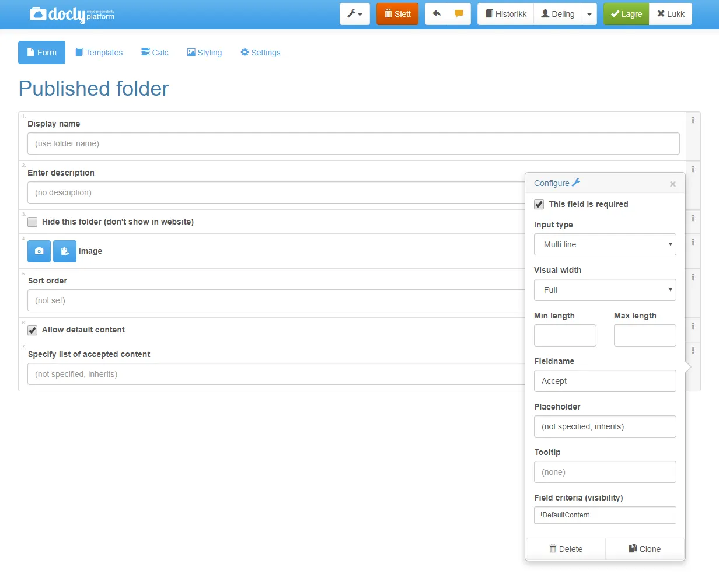Image resolution: width=719 pixels, height=588 pixels.
Task: Uncheck This field is required
Action: click(539, 205)
